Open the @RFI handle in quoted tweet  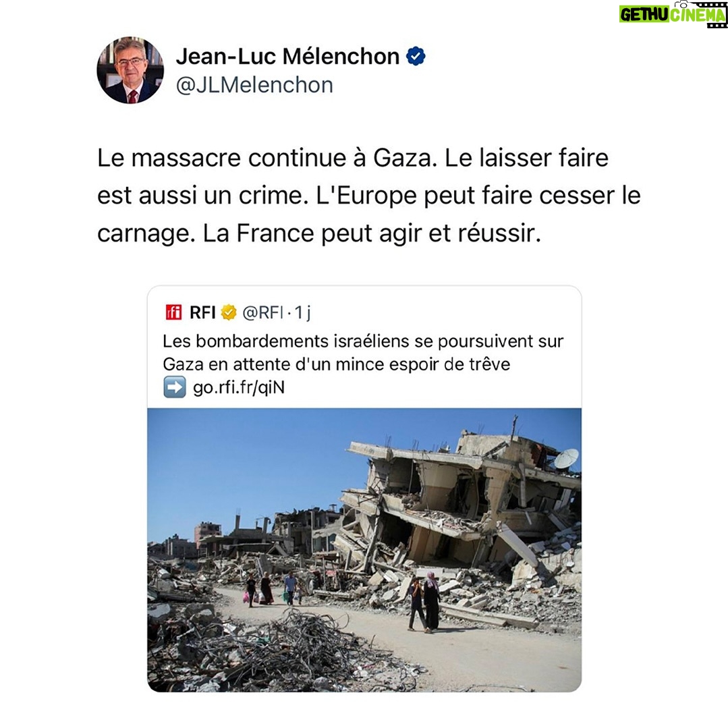click(x=262, y=313)
